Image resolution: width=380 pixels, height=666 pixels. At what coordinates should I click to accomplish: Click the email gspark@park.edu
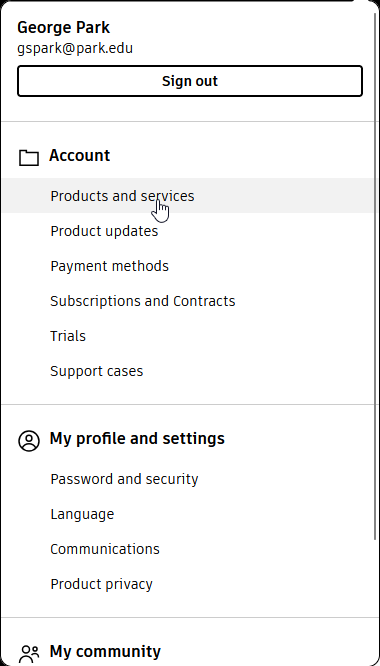pyautogui.click(x=75, y=48)
